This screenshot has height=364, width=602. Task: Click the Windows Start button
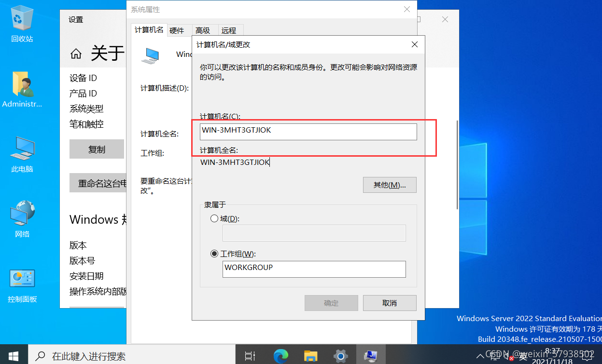pos(14,356)
